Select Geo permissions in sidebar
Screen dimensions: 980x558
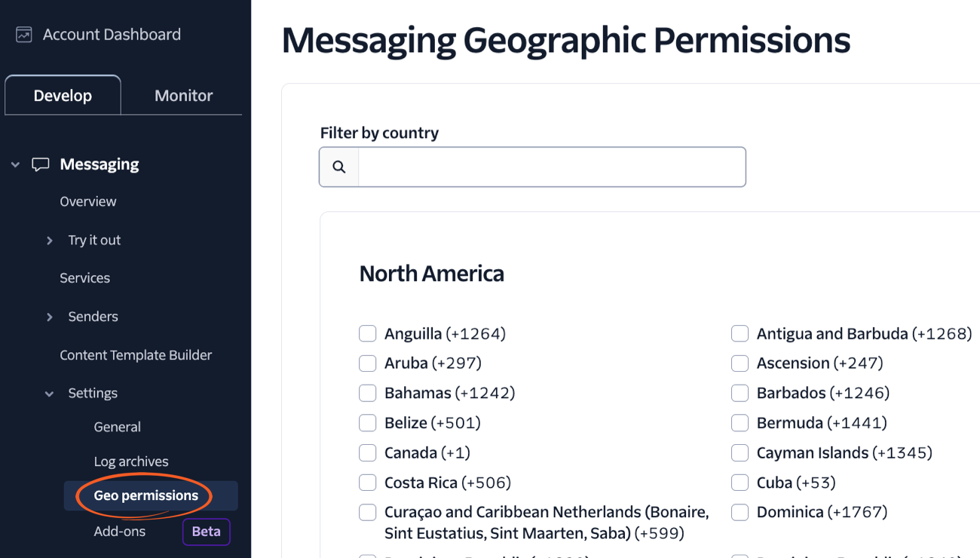[x=151, y=495]
